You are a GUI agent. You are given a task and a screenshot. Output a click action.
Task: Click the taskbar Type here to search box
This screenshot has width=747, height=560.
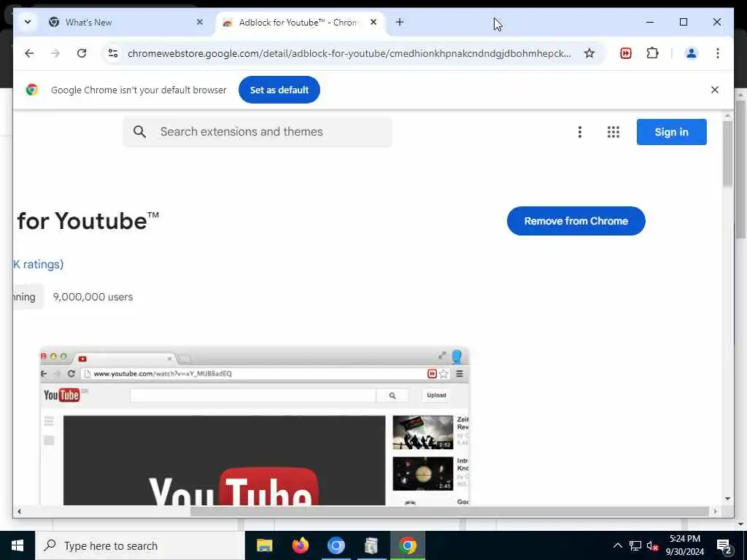pos(139,545)
